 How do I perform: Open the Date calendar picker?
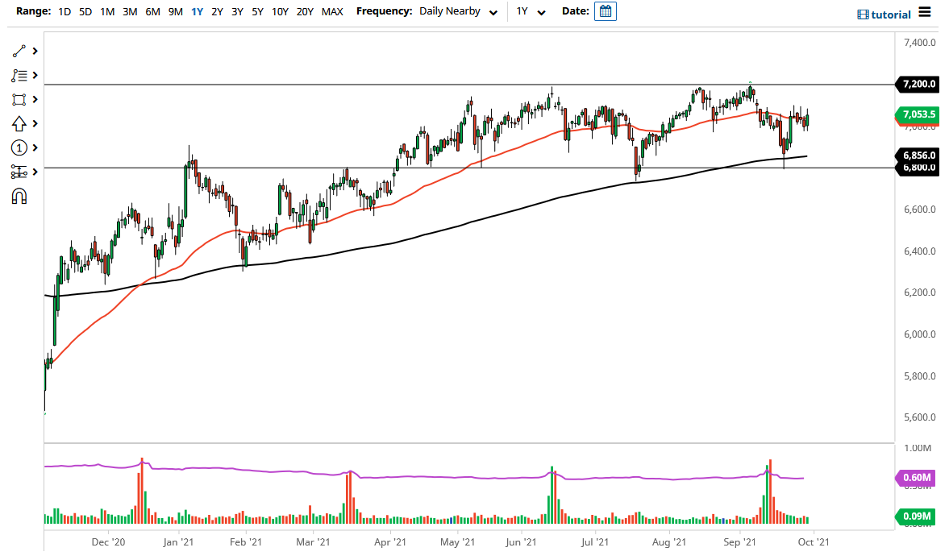[605, 11]
